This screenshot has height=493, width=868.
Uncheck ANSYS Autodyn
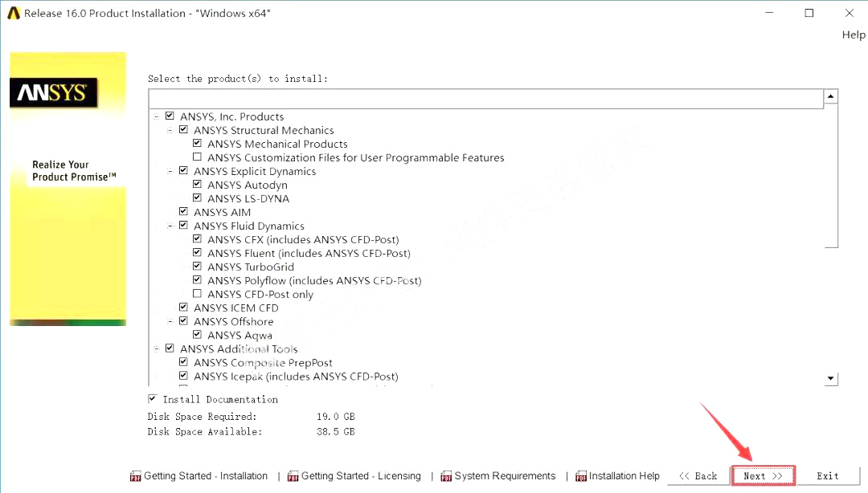click(x=197, y=184)
